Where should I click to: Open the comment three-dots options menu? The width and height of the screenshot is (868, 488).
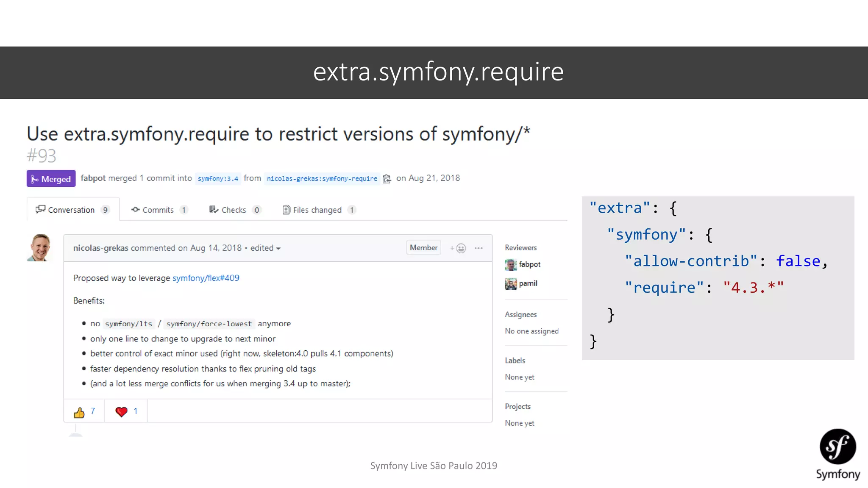pos(479,248)
